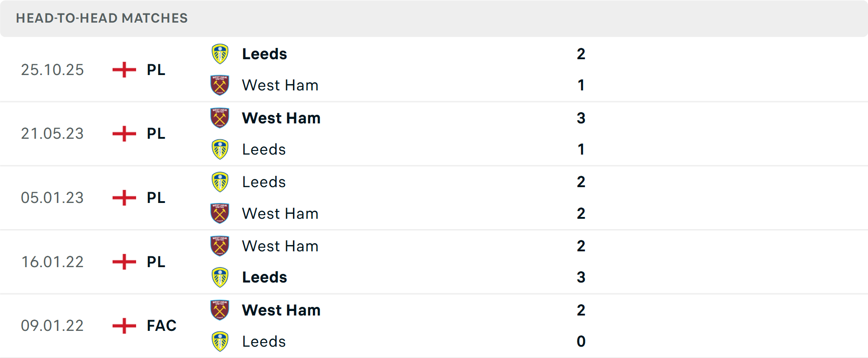Screen dimensions: 868x358
Task: Click the Leeds crest in the 16.01.22 row
Action: coord(220,277)
